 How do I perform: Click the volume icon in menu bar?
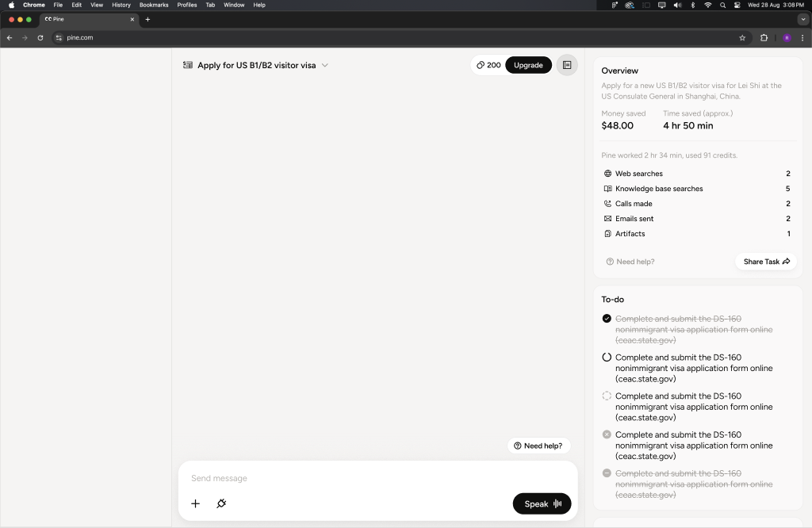677,5
